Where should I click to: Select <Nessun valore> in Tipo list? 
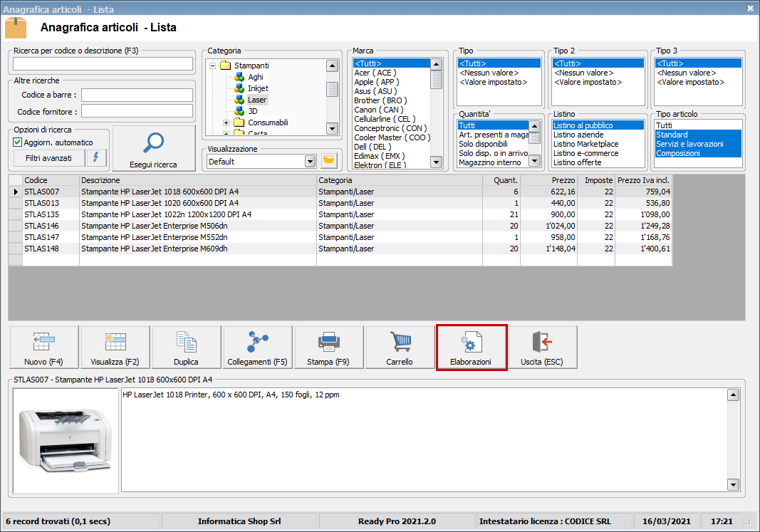point(499,73)
